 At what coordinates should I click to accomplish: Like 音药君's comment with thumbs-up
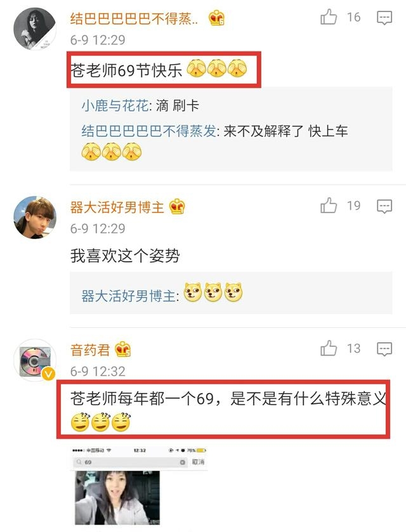pyautogui.click(x=329, y=348)
